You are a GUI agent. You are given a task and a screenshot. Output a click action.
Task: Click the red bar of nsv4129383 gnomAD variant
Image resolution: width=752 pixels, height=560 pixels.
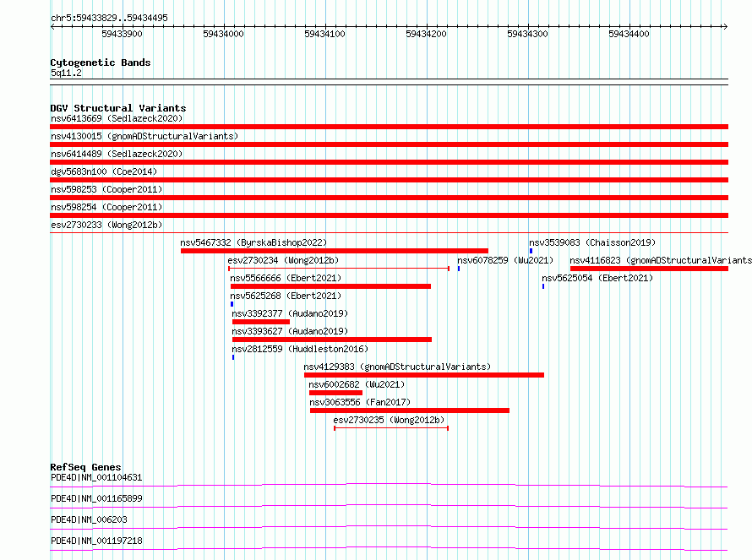tap(424, 375)
